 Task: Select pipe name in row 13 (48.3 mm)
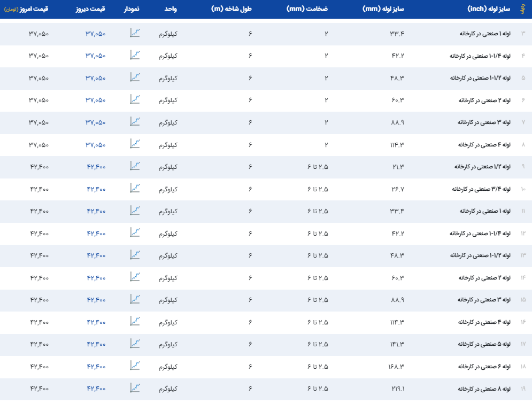coord(480,255)
